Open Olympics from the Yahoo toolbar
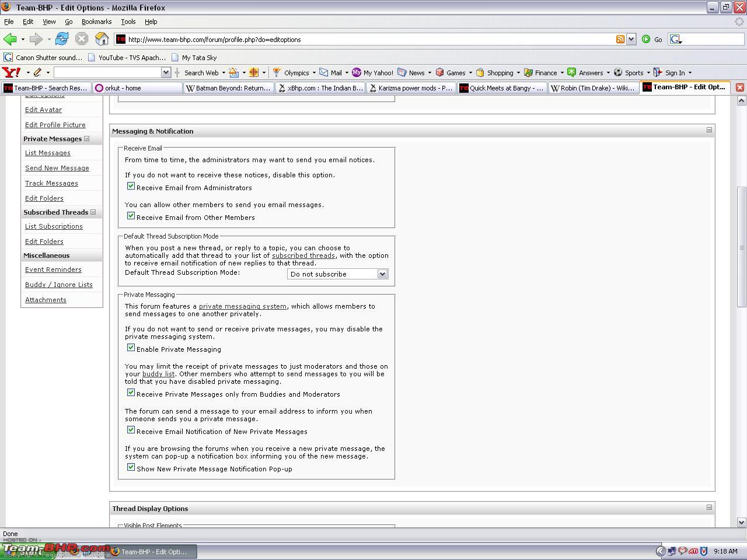The height and width of the screenshot is (560, 747). click(x=291, y=72)
